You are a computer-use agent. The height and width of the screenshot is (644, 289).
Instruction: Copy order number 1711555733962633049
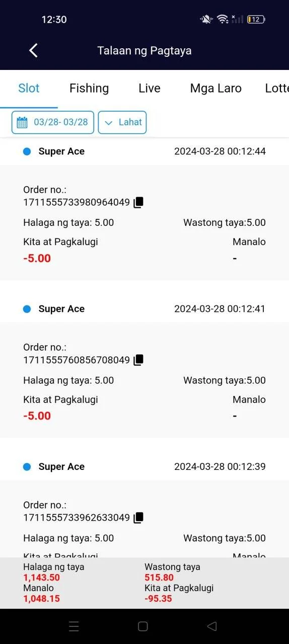click(x=138, y=517)
